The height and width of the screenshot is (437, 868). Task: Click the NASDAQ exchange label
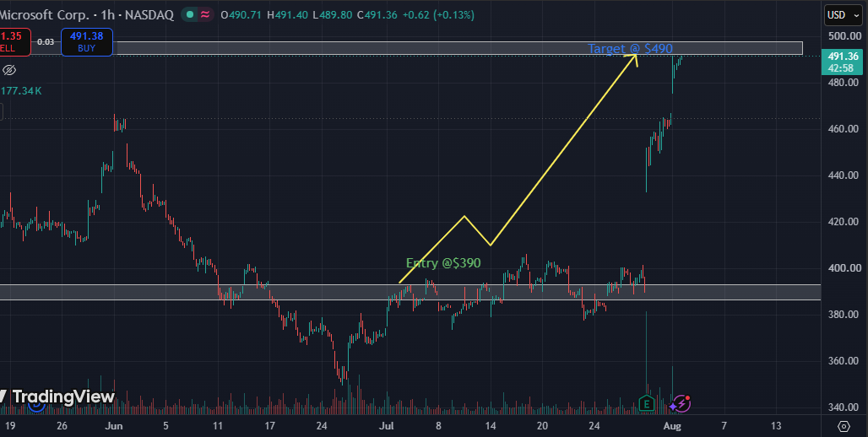(x=149, y=15)
